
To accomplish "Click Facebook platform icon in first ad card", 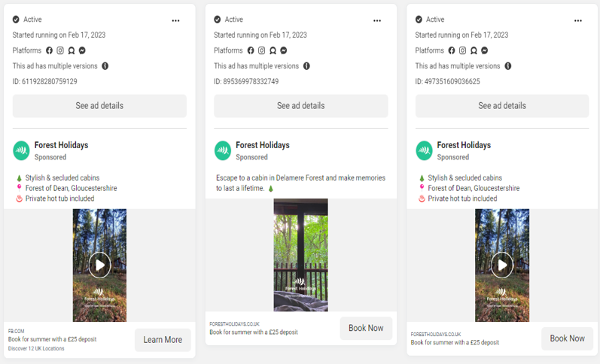I will click(50, 50).
